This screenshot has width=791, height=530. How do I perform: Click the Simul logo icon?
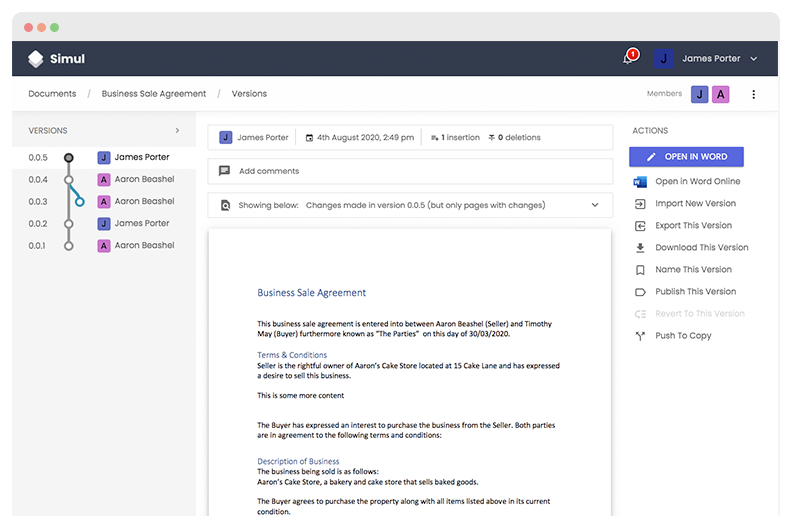tap(36, 59)
